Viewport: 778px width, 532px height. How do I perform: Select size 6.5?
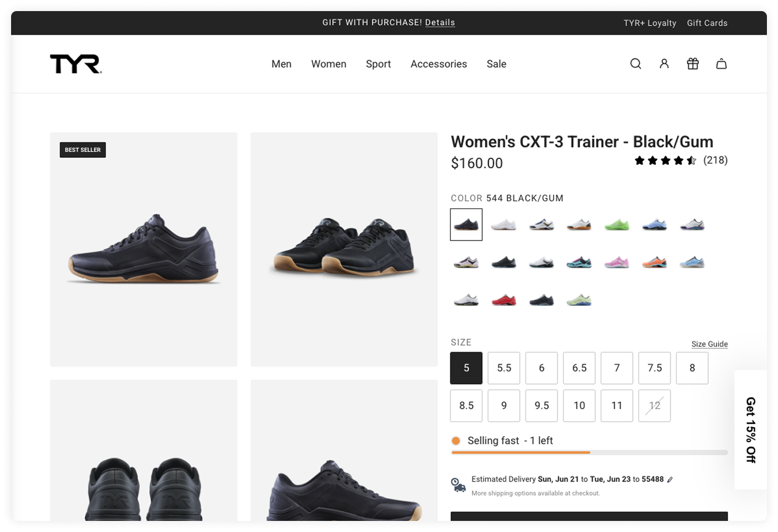coord(579,368)
